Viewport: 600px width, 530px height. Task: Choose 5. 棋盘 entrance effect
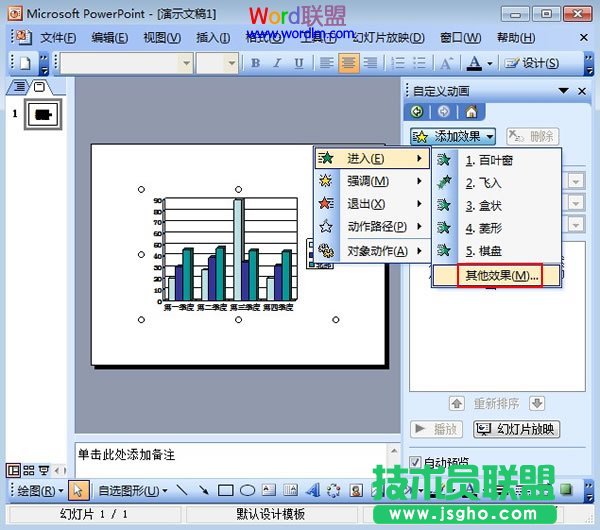coord(497,251)
